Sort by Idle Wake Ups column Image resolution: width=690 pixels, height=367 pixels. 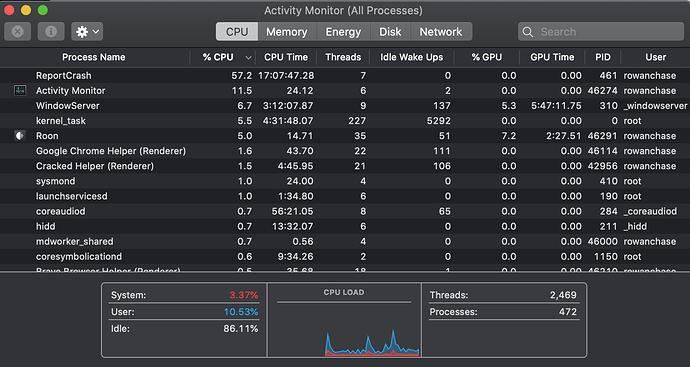coord(411,57)
